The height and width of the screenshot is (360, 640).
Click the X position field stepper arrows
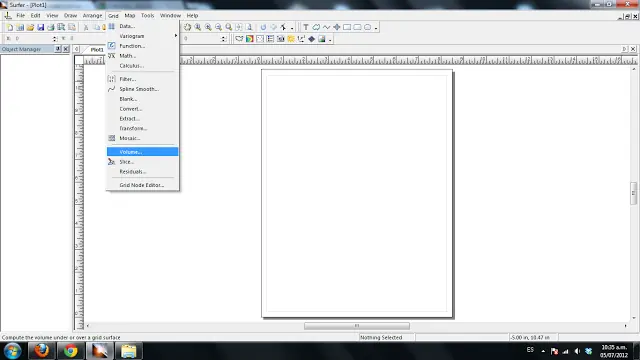(55, 39)
